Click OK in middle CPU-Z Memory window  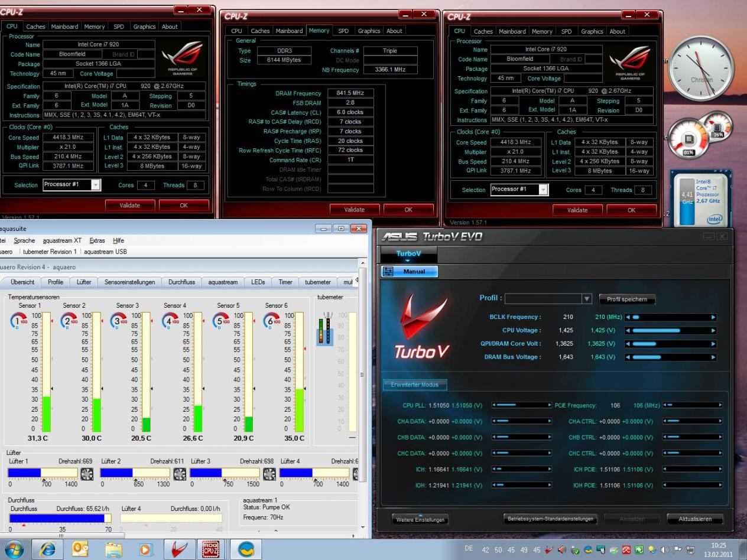click(x=408, y=210)
